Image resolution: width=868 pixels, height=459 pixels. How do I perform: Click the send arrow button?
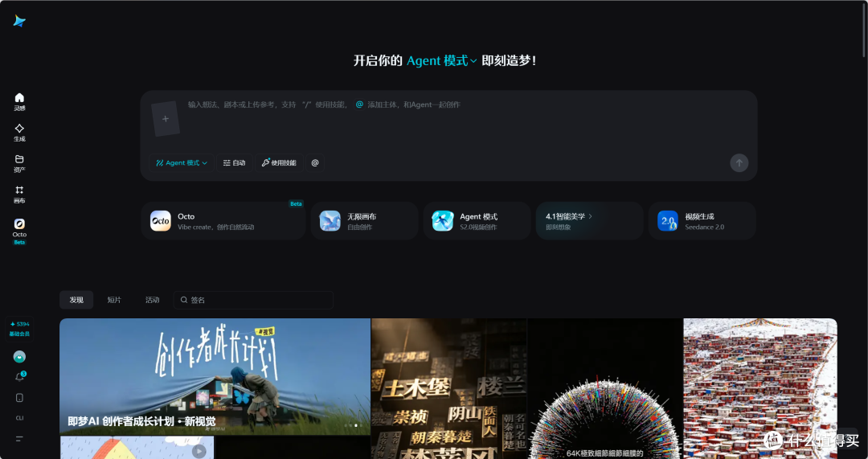739,163
